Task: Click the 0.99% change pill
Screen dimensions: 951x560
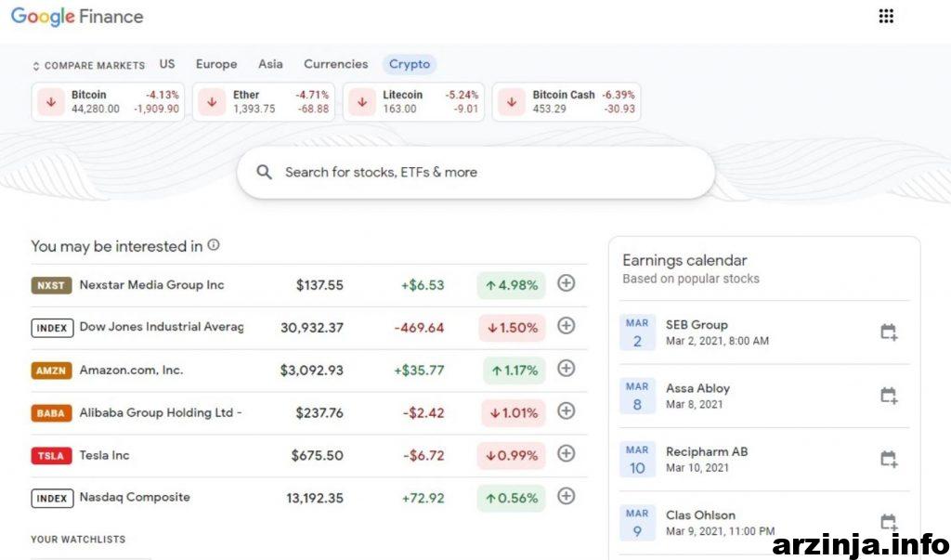Action: coord(512,455)
